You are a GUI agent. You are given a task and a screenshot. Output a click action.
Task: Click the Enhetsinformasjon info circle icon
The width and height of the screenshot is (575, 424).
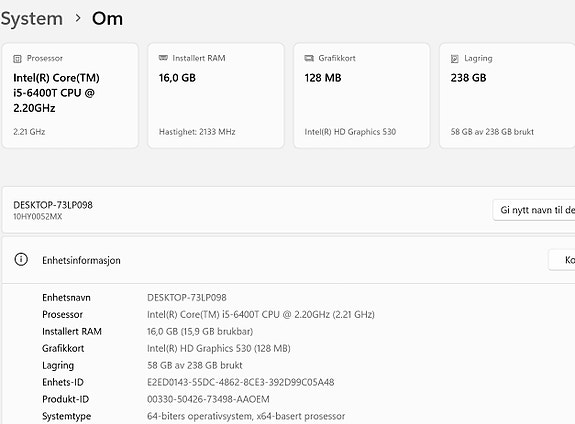tap(21, 259)
